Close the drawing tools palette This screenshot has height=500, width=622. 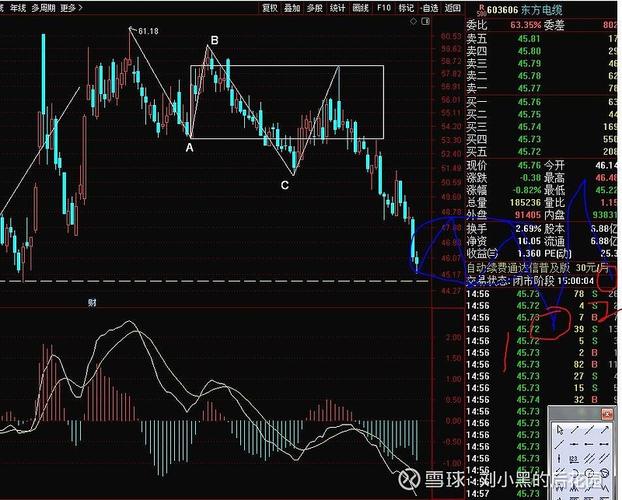pyautogui.click(x=606, y=412)
